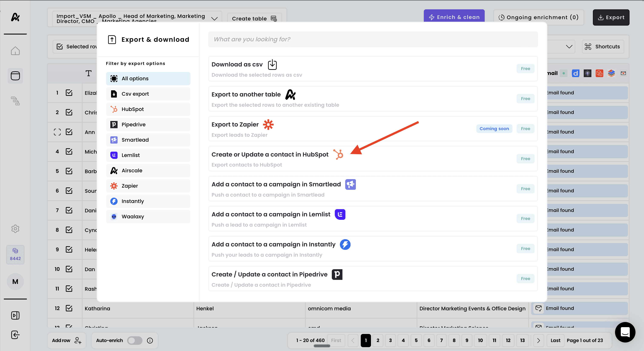Viewport: 644px width, 351px height.
Task: Open the settings gear in sidebar
Action: click(x=15, y=229)
